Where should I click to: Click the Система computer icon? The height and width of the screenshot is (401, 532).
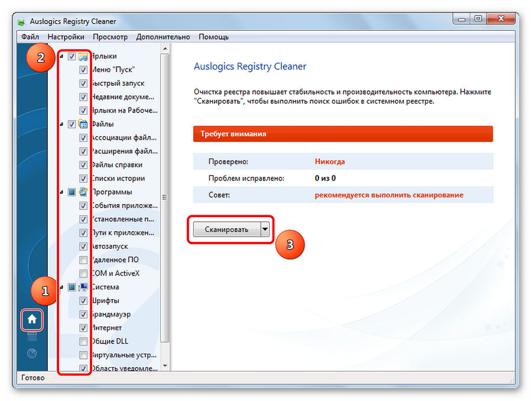[x=83, y=287]
